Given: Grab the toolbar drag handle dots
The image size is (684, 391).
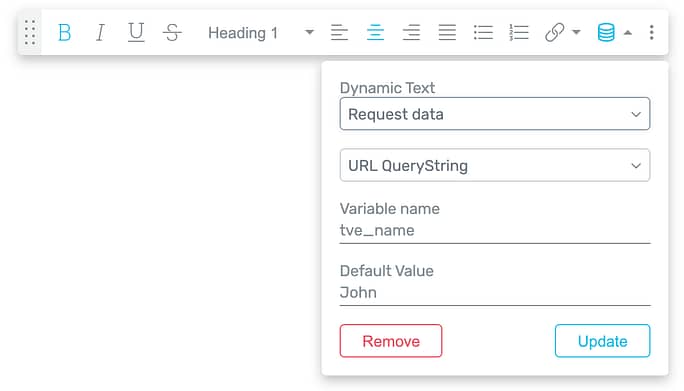Looking at the screenshot, I should pos(30,32).
